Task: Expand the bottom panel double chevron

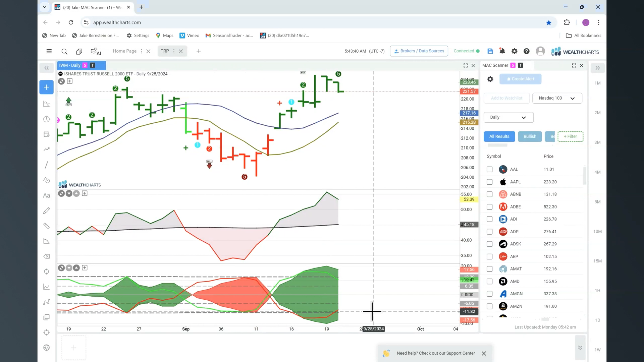Action: click(x=580, y=348)
